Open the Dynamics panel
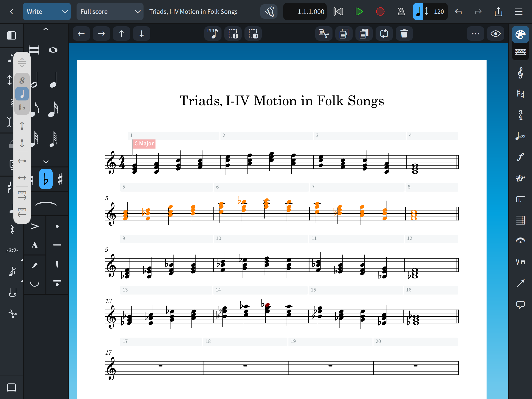The height and width of the screenshot is (399, 532). tap(520, 157)
